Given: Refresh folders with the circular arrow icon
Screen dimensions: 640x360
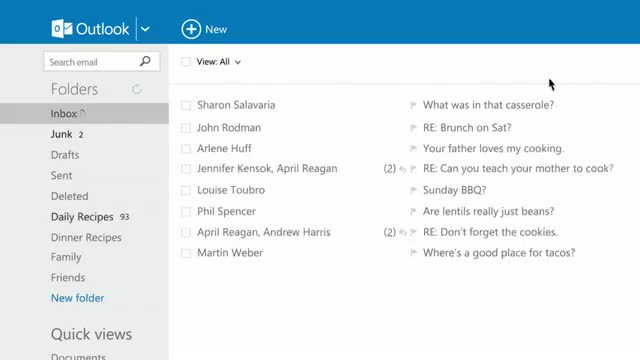Looking at the screenshot, I should (x=137, y=89).
